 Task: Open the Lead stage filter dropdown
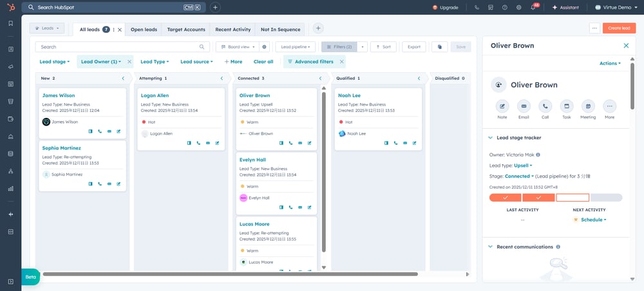pos(55,62)
